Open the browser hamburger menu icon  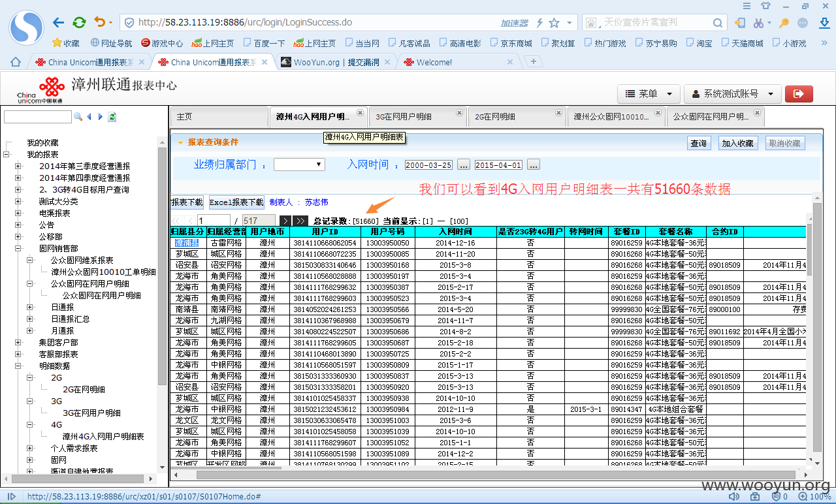747,5
